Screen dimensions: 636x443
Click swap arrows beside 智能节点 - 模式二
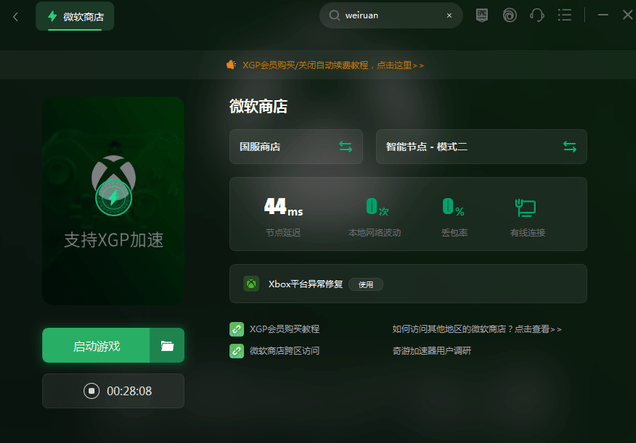point(569,146)
